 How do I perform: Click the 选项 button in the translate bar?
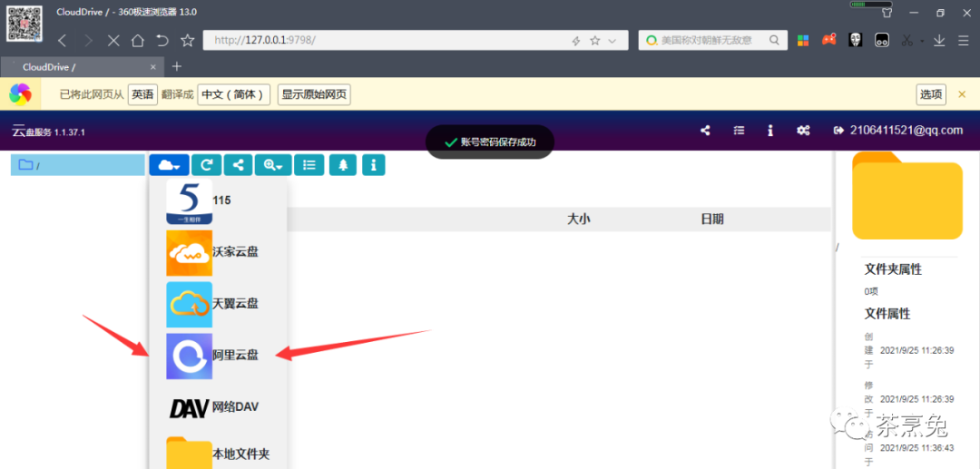pyautogui.click(x=931, y=95)
